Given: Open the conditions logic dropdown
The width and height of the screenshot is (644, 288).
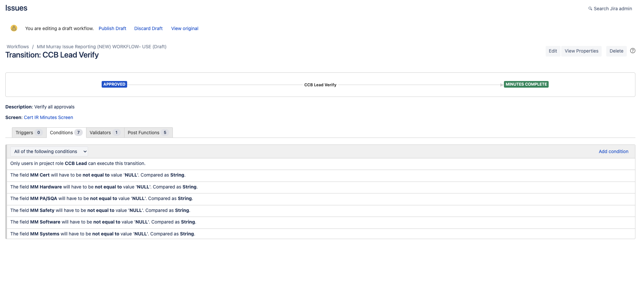Looking at the screenshot, I should (49, 151).
